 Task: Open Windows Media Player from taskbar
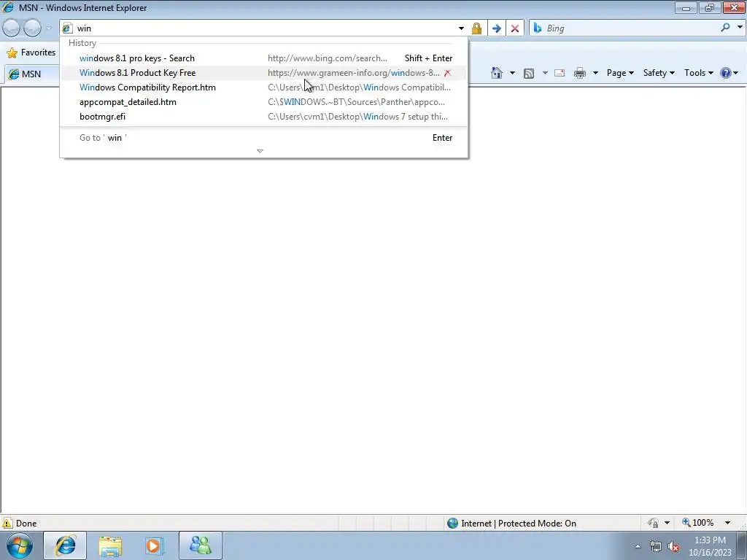tap(155, 545)
